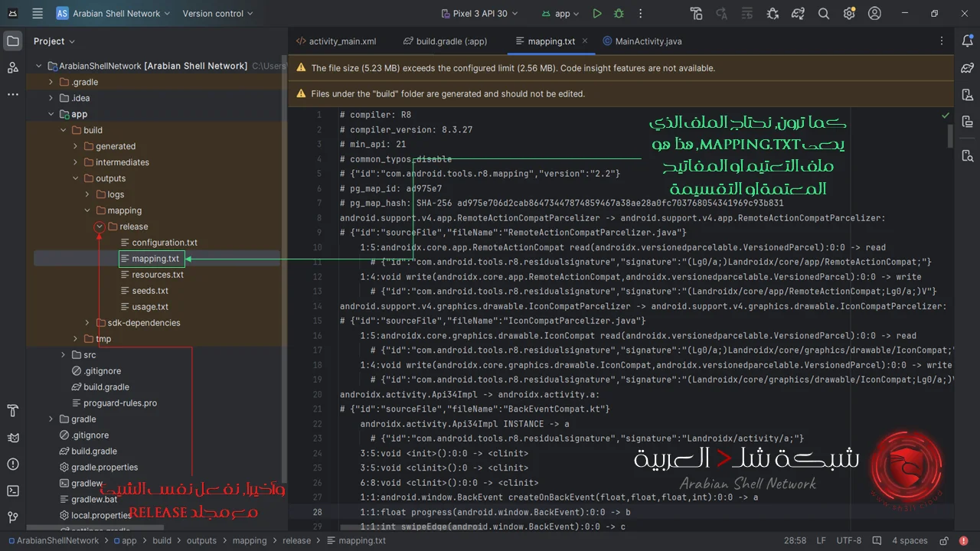Viewport: 980px width, 551px height.
Task: Click the More tool windows ellipsis
Action: 12,94
